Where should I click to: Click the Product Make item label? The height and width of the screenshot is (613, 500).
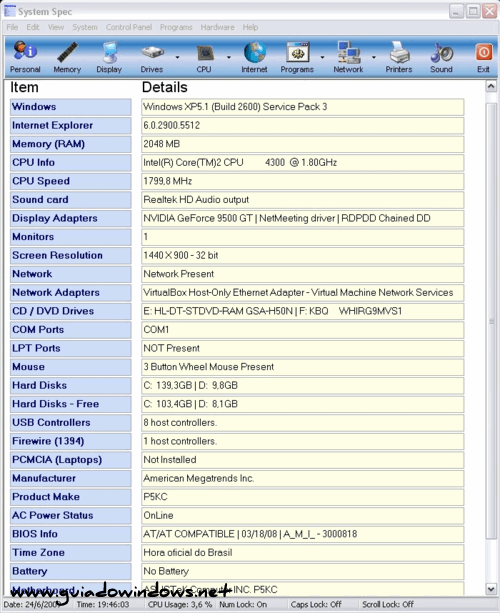tap(71, 497)
